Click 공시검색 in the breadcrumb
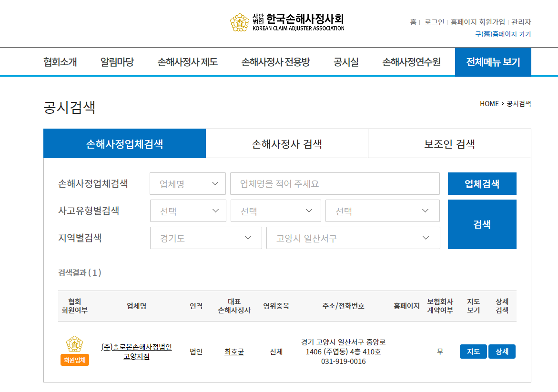 click(518, 103)
